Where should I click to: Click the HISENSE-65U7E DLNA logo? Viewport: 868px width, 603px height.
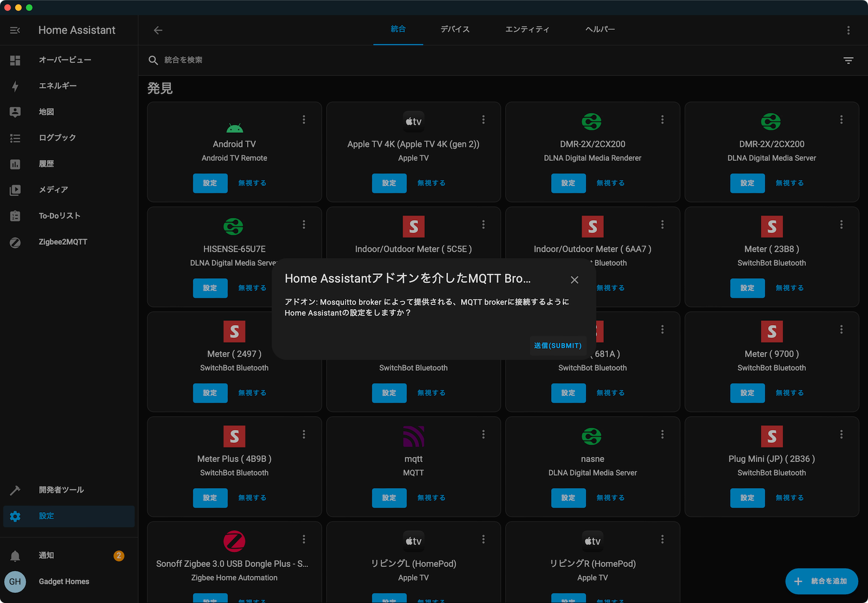point(234,227)
